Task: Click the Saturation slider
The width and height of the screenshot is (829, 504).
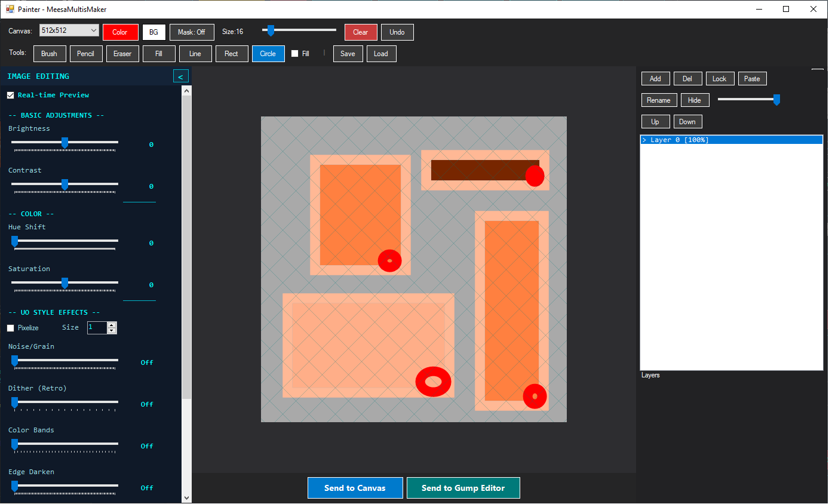Action: pyautogui.click(x=65, y=283)
